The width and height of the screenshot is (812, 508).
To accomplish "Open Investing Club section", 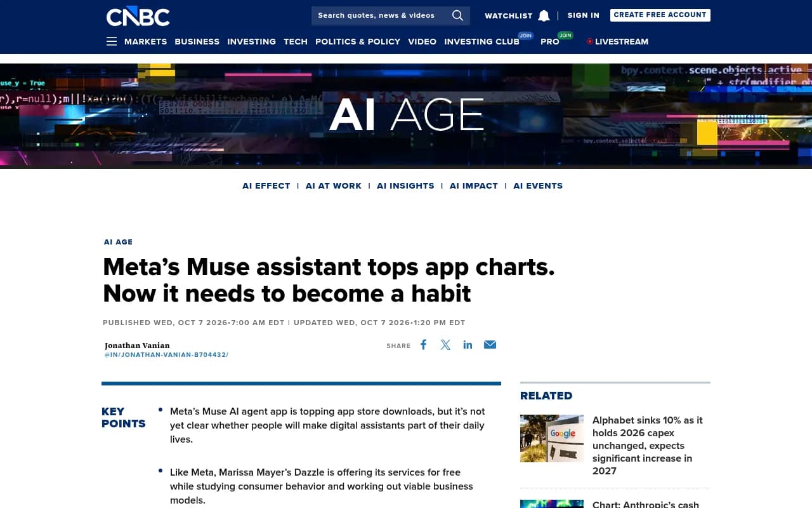I will coord(481,41).
